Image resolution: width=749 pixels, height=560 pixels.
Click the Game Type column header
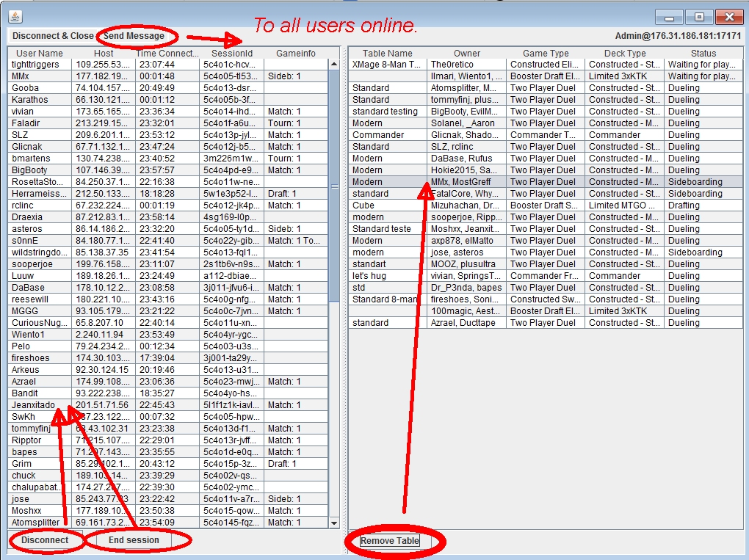(x=545, y=54)
